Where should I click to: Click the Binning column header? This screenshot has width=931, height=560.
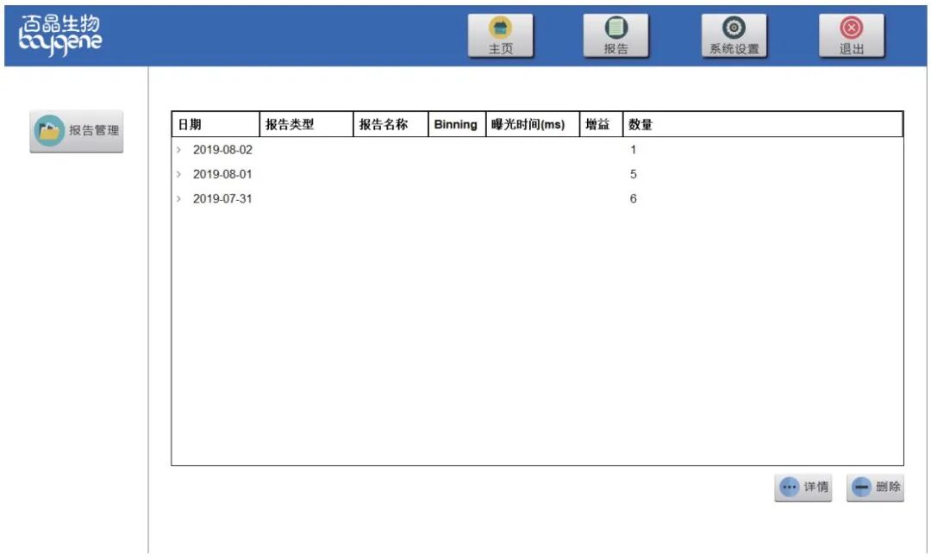tap(457, 125)
